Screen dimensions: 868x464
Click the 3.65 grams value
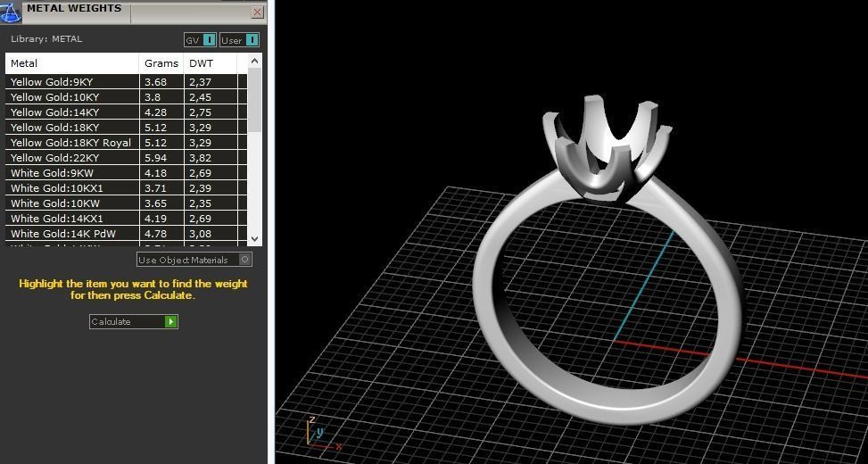(155, 203)
